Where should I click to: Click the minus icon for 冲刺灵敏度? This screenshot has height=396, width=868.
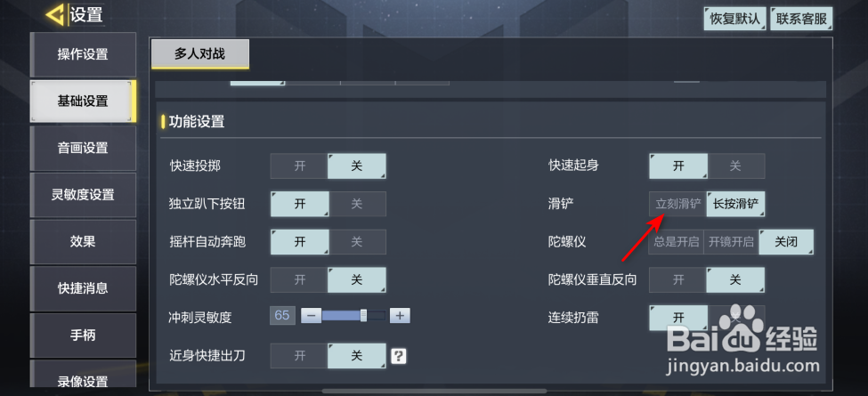(x=311, y=316)
